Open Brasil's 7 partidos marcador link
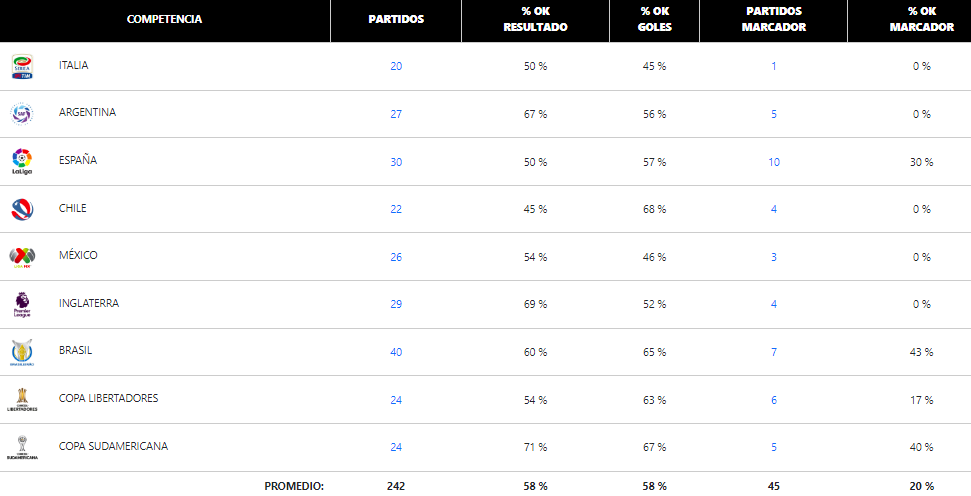 point(774,352)
